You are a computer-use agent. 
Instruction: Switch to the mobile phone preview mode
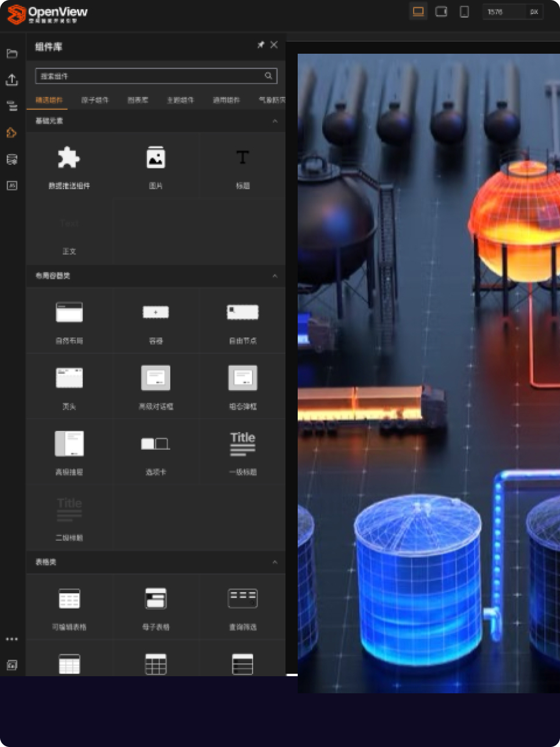[464, 12]
